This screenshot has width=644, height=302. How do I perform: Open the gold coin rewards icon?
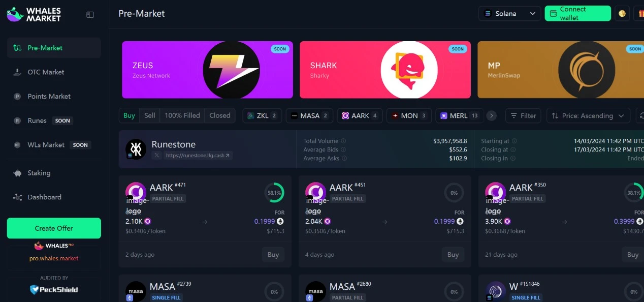622,14
